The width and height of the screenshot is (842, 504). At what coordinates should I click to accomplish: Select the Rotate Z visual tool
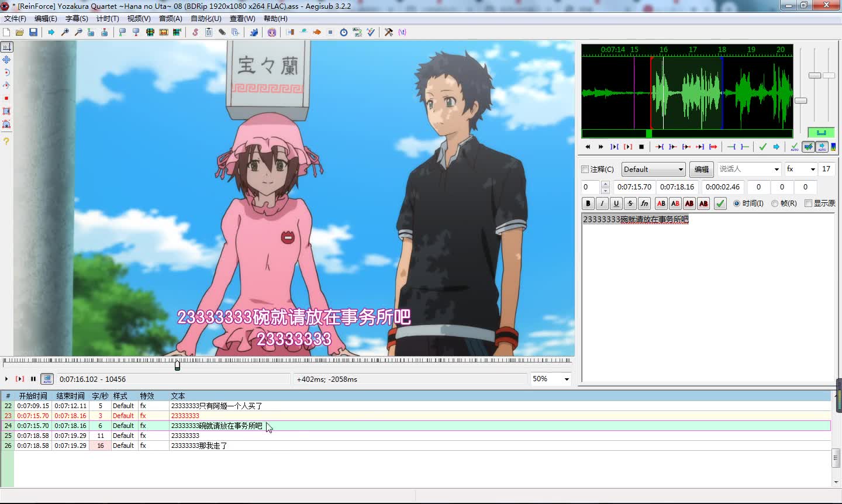tap(6, 73)
